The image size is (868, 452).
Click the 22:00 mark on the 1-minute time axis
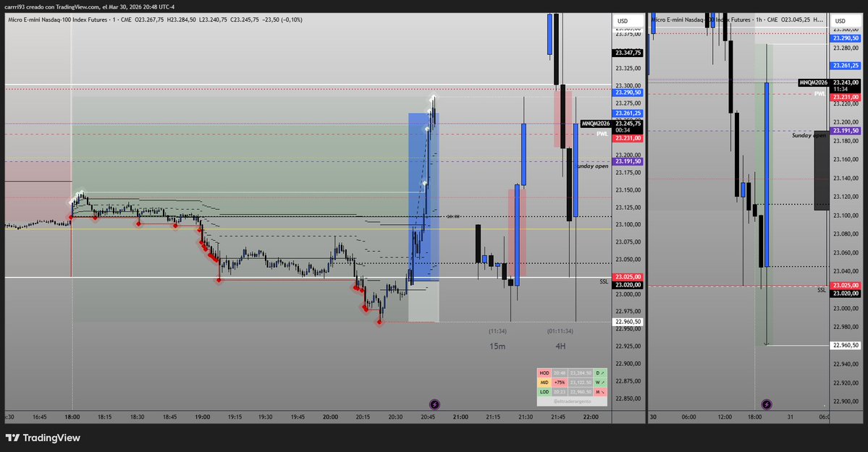coord(591,417)
